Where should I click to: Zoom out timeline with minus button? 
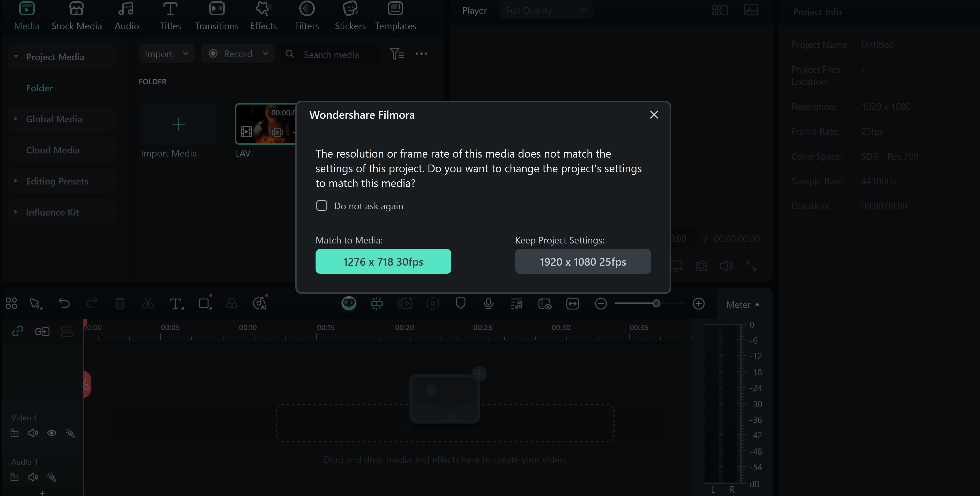600,303
